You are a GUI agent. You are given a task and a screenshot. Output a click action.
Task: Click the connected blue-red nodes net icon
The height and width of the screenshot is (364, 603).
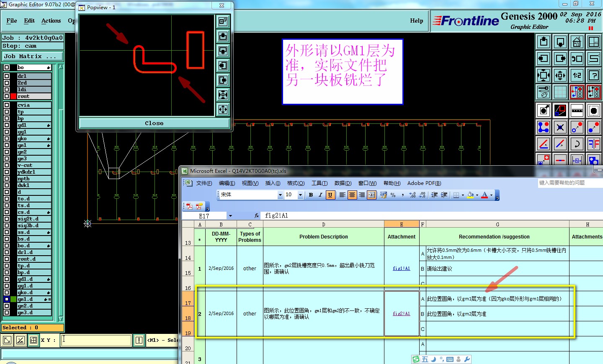(544, 127)
